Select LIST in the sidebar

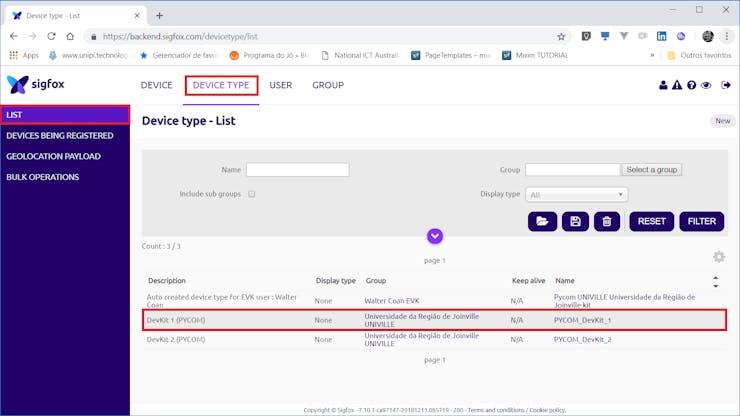65,115
